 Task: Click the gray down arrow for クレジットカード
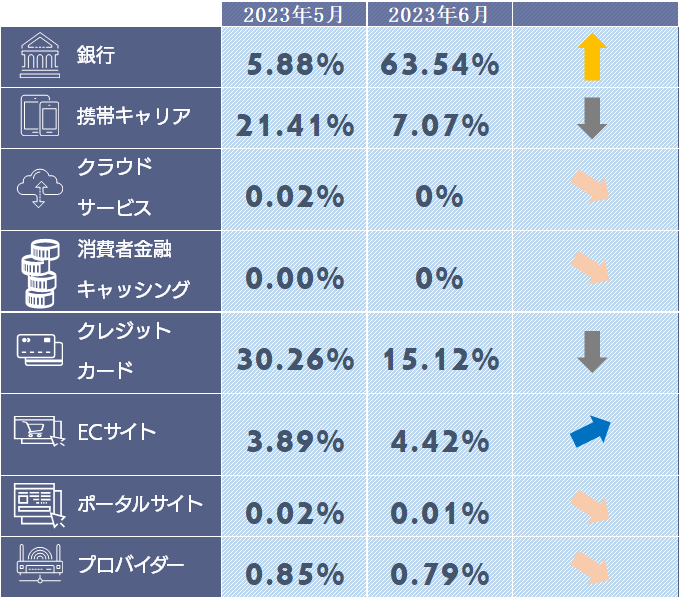594,351
